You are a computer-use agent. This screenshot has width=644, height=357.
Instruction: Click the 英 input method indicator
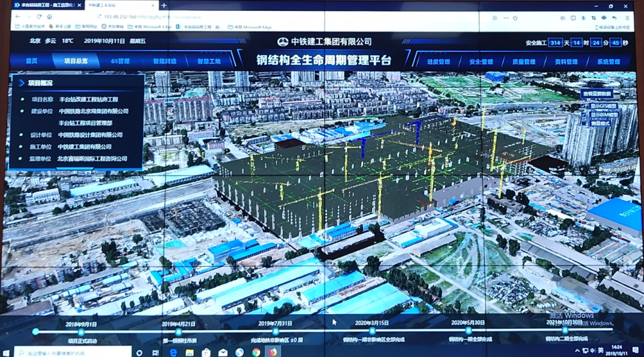[601, 350]
